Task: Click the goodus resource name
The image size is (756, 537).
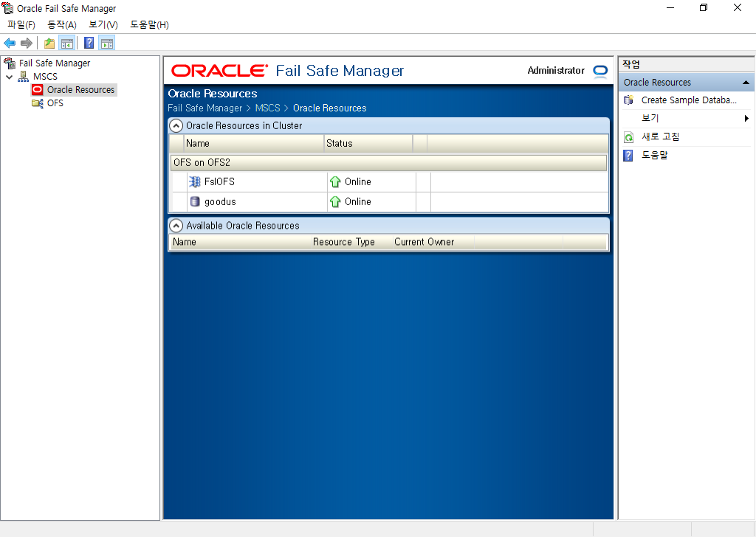Action: pyautogui.click(x=220, y=202)
